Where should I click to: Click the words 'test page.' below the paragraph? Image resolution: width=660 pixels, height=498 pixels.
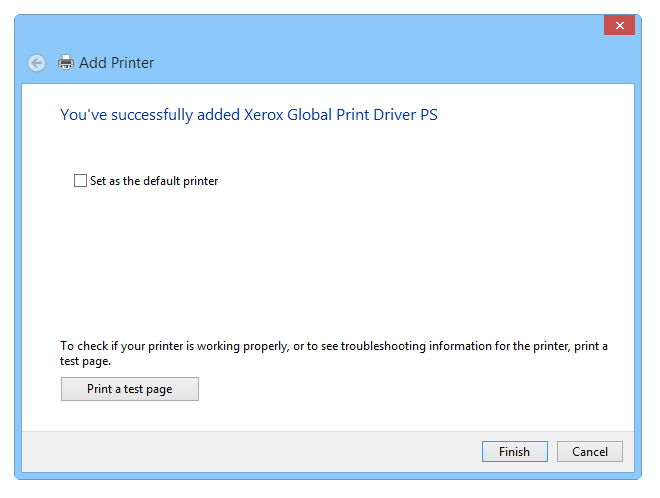pyautogui.click(x=85, y=361)
